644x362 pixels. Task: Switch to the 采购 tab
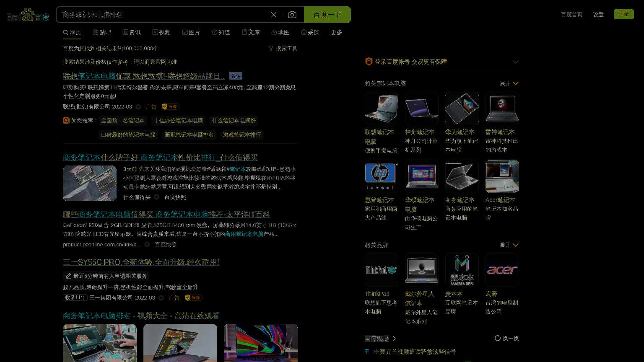click(x=310, y=32)
